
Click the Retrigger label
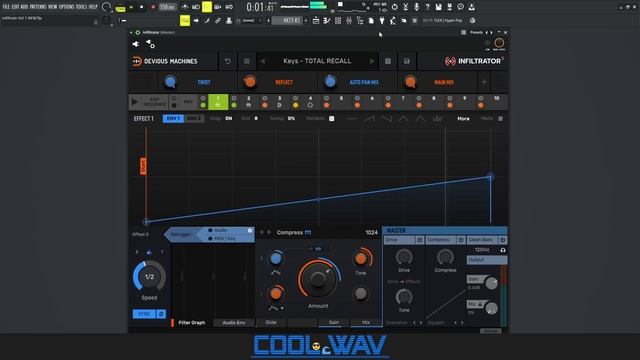[x=181, y=234]
